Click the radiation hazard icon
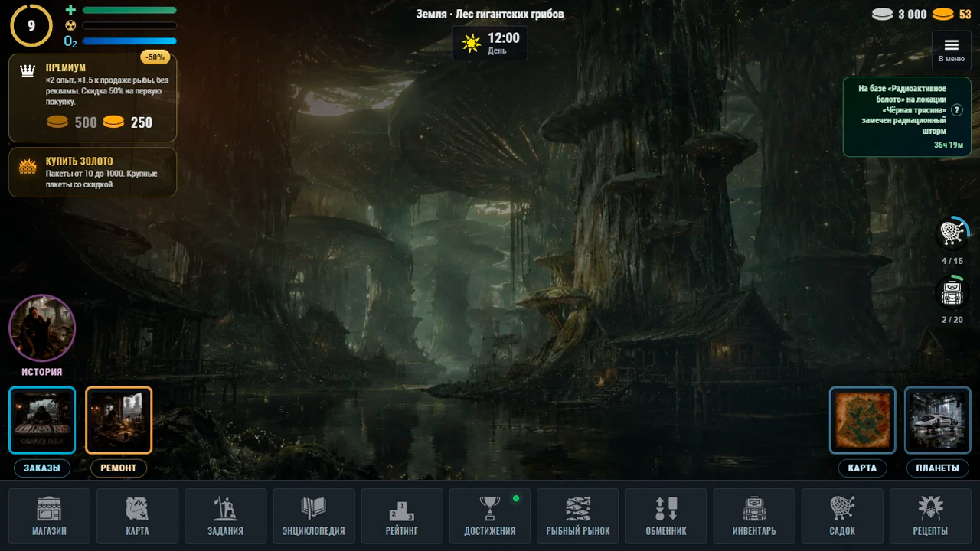The image size is (980, 551). 70,25
